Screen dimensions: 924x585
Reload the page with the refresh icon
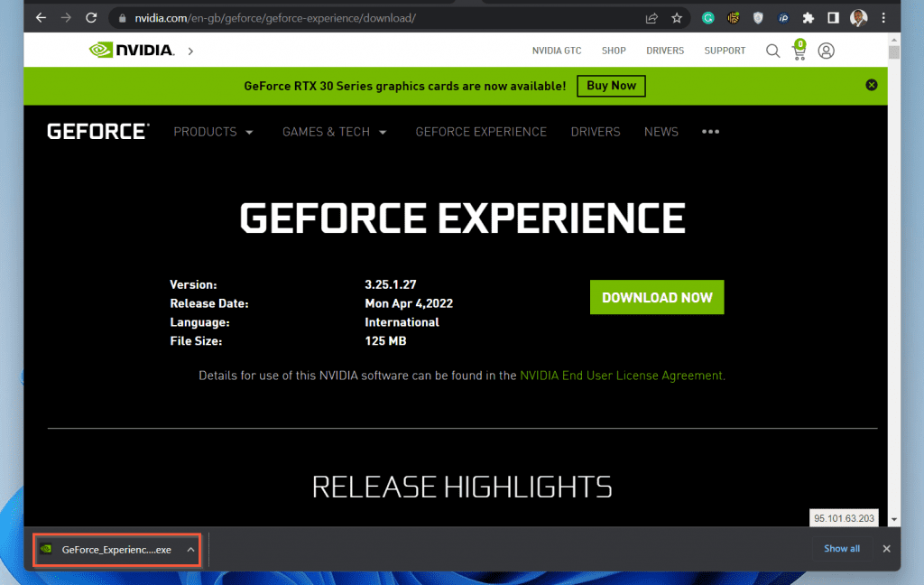click(91, 18)
